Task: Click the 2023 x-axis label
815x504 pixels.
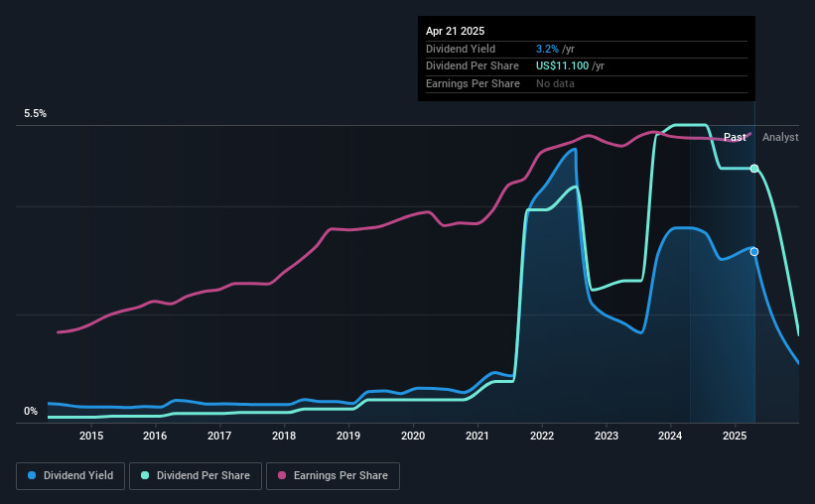Action: [x=607, y=436]
